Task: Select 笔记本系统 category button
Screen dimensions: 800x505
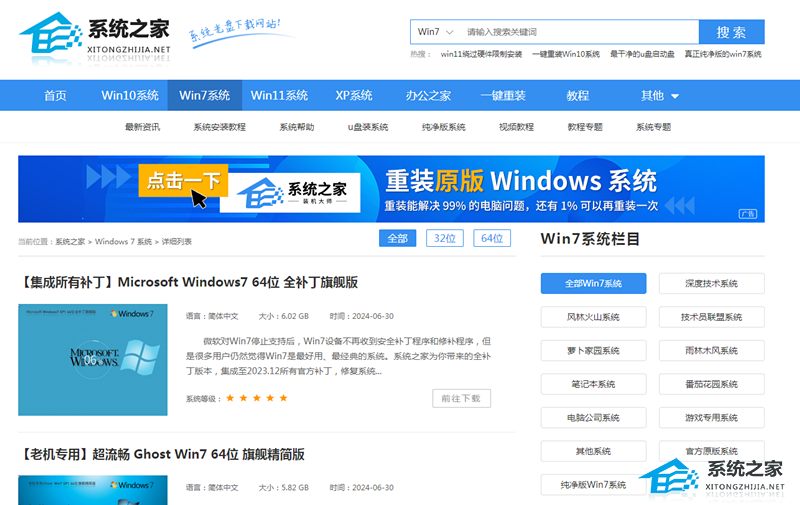Action: click(x=593, y=384)
